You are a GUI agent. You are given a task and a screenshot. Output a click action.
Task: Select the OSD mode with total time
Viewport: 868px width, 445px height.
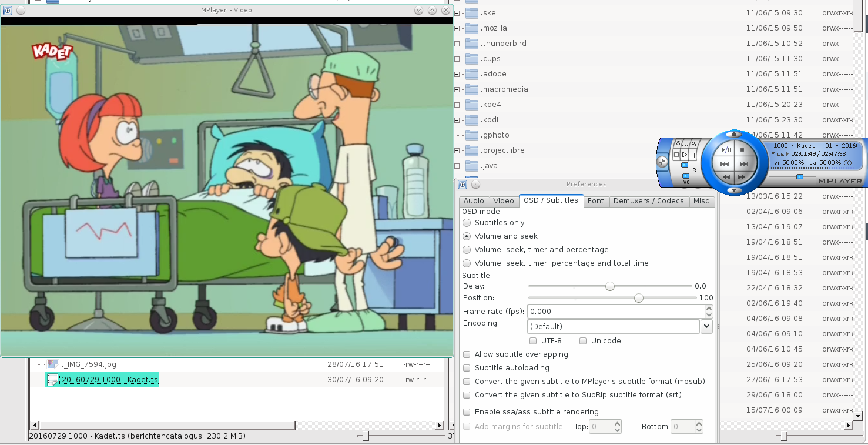[x=467, y=263]
